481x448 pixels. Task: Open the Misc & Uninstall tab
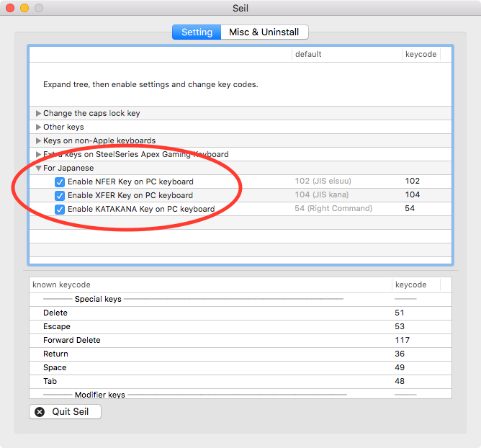click(x=264, y=32)
